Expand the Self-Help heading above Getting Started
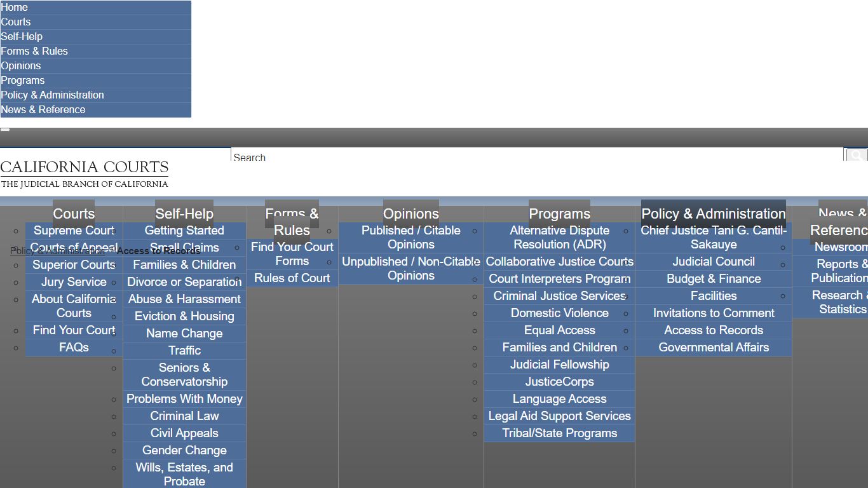The height and width of the screenshot is (488, 868). (x=184, y=214)
